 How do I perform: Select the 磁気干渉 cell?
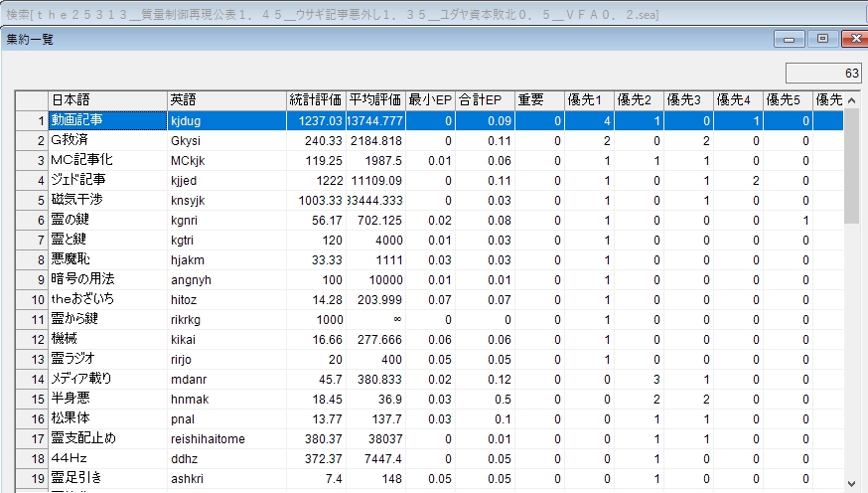107,200
